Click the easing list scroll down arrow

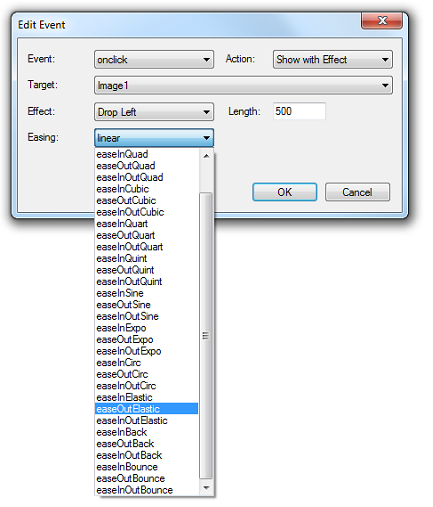tap(206, 488)
